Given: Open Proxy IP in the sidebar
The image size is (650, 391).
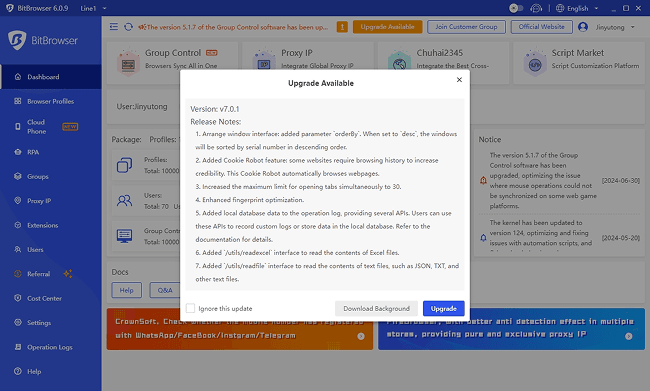Looking at the screenshot, I should click(51, 201).
